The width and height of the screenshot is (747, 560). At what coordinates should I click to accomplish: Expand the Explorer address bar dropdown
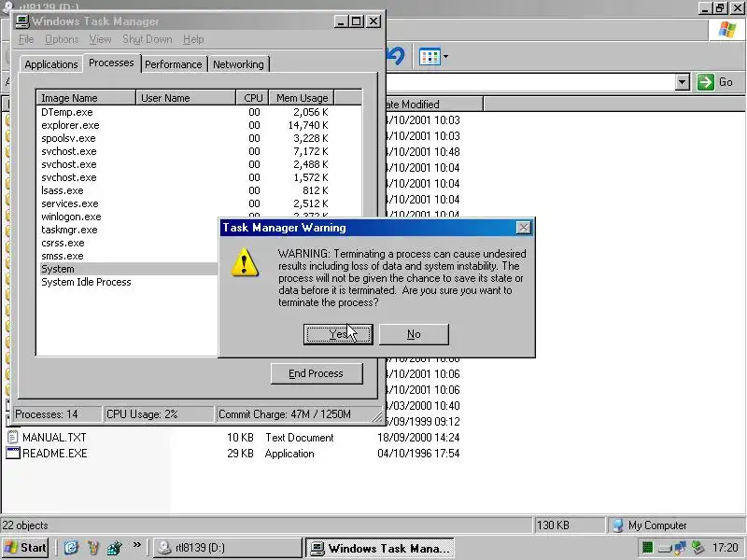(x=683, y=82)
